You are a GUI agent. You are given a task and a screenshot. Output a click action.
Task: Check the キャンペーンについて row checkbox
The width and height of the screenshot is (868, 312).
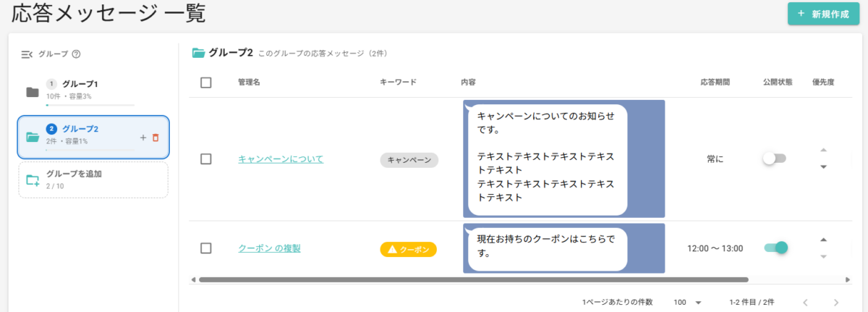(x=206, y=159)
